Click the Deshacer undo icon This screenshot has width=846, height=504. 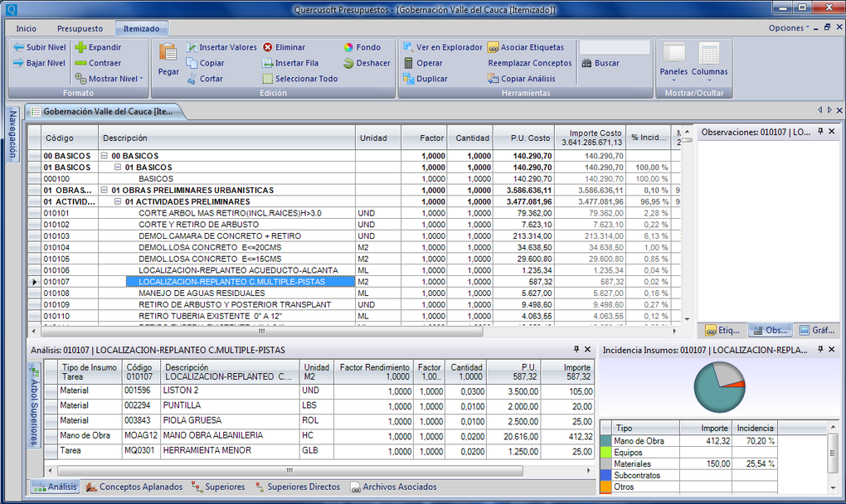[349, 63]
